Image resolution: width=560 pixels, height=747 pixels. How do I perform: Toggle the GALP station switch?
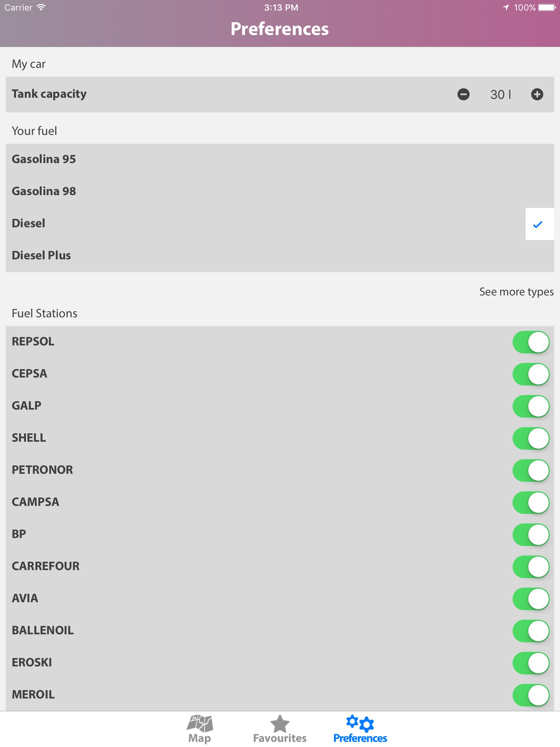531,406
